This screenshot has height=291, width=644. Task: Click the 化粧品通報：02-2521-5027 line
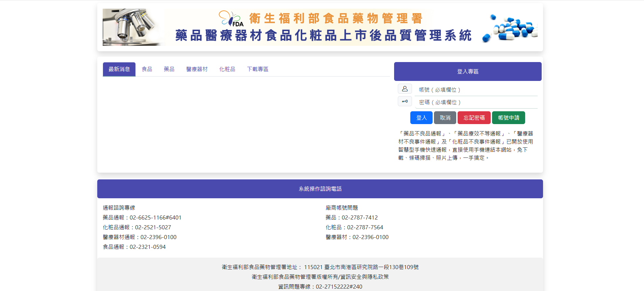137,227
